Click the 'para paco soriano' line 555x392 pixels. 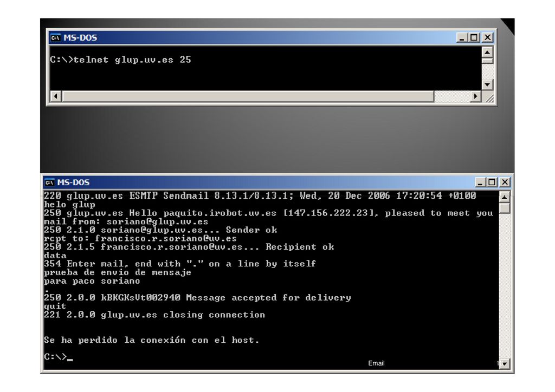click(x=92, y=281)
